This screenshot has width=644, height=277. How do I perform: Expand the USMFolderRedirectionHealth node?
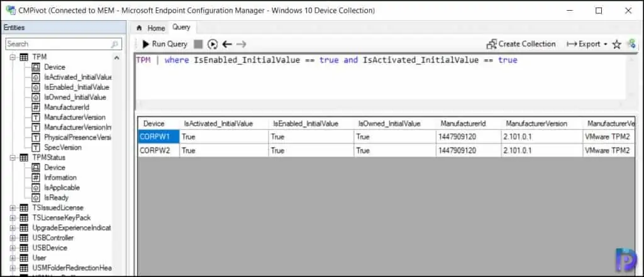(13, 268)
